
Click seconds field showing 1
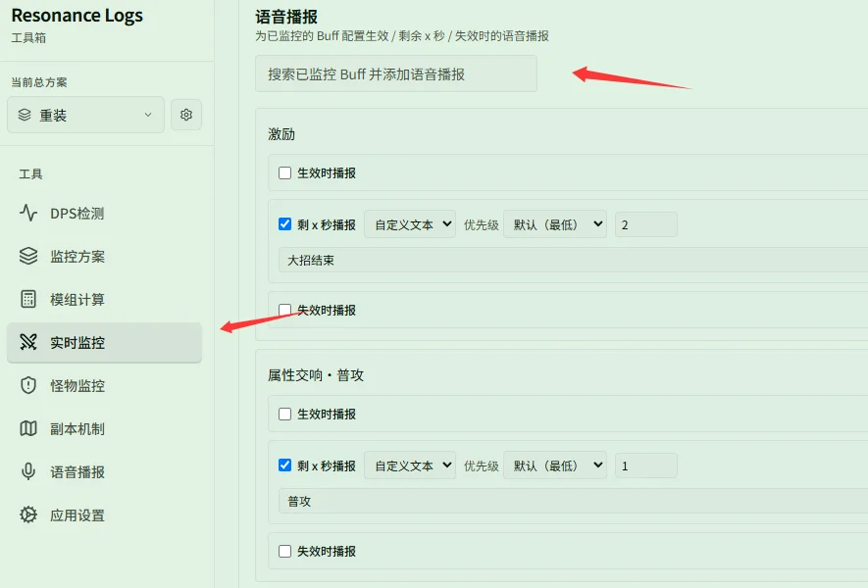(646, 465)
